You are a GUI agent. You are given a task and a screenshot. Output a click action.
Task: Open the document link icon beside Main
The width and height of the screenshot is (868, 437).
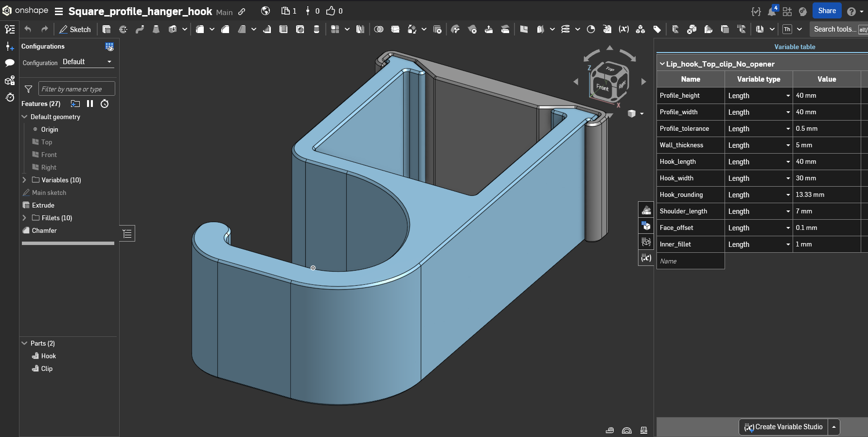click(x=242, y=12)
